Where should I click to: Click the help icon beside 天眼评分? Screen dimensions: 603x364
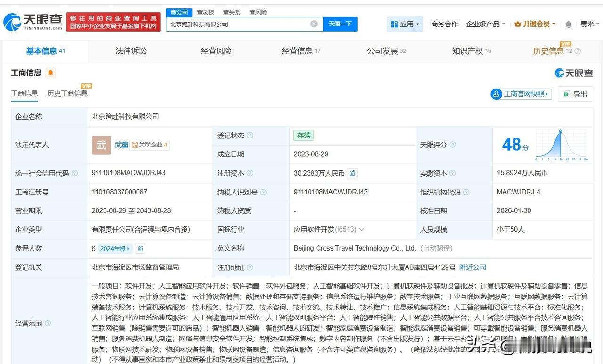pyautogui.click(x=453, y=145)
